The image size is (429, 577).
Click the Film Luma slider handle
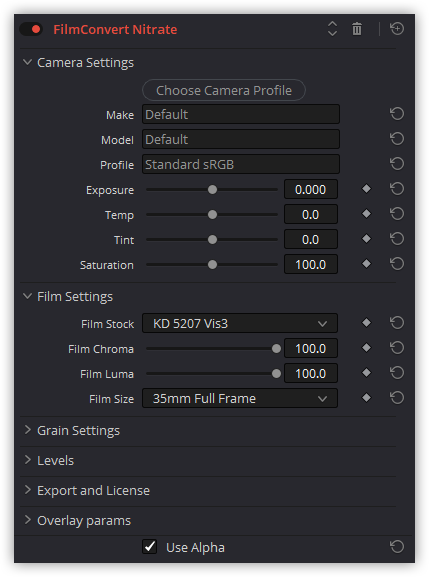tap(276, 374)
